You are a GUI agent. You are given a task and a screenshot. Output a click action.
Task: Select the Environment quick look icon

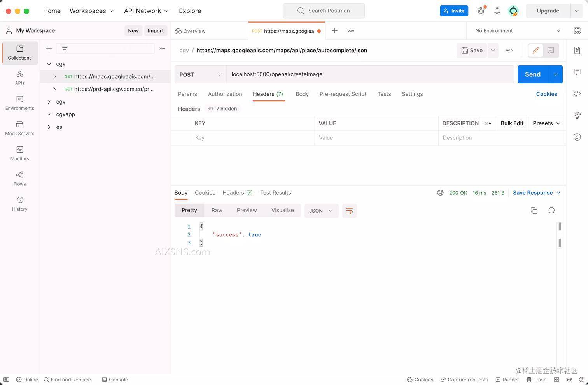coord(577,30)
